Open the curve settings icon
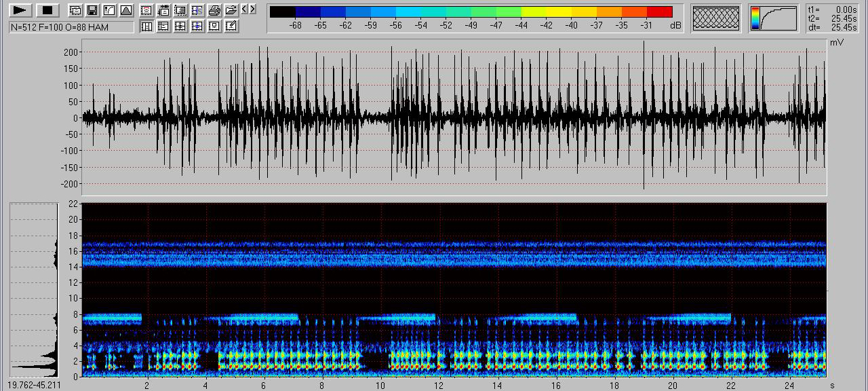Image resolution: width=868 pixels, height=391 pixels. click(x=108, y=10)
